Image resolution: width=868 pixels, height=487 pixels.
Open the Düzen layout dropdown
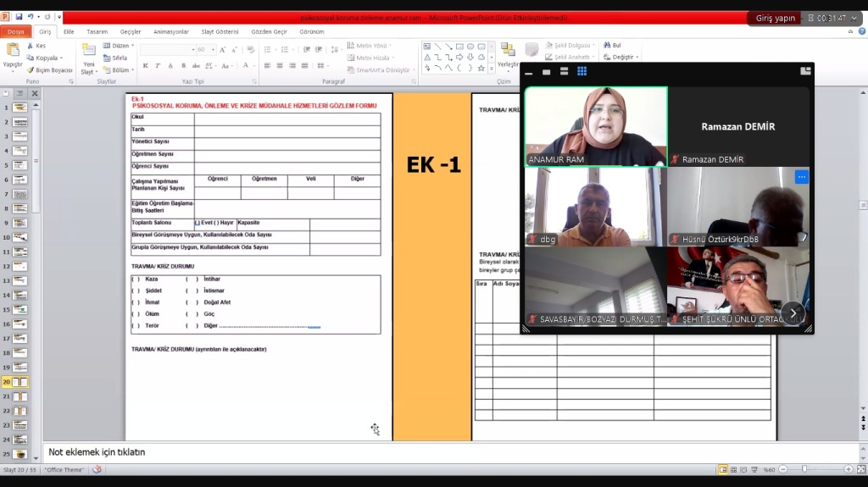coord(119,46)
